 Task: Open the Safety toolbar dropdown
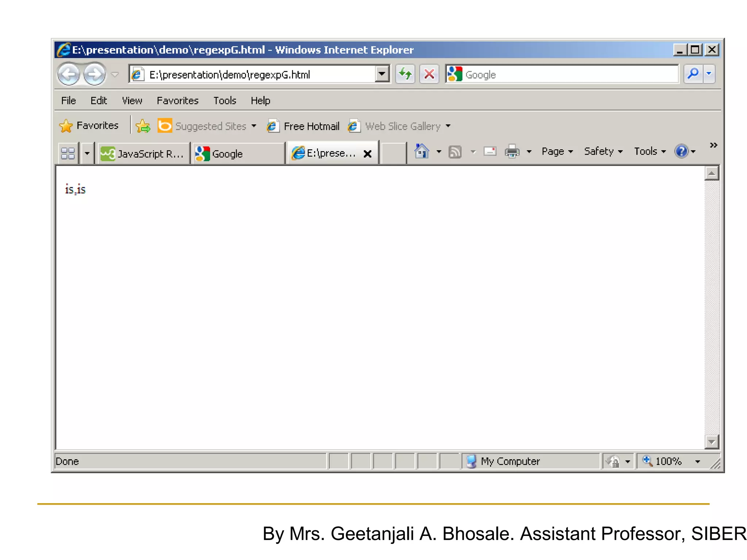pyautogui.click(x=603, y=151)
